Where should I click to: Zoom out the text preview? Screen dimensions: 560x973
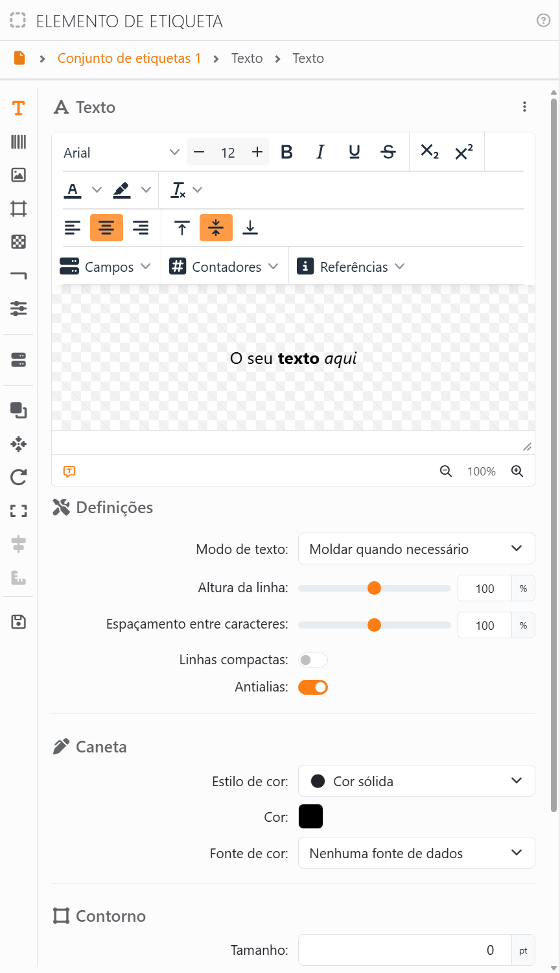tap(446, 472)
